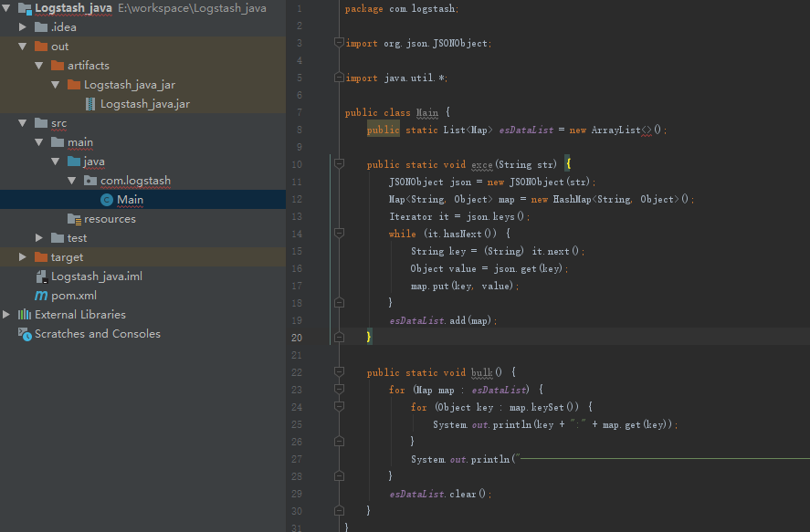Fold the while loop at line 14

pyautogui.click(x=339, y=234)
